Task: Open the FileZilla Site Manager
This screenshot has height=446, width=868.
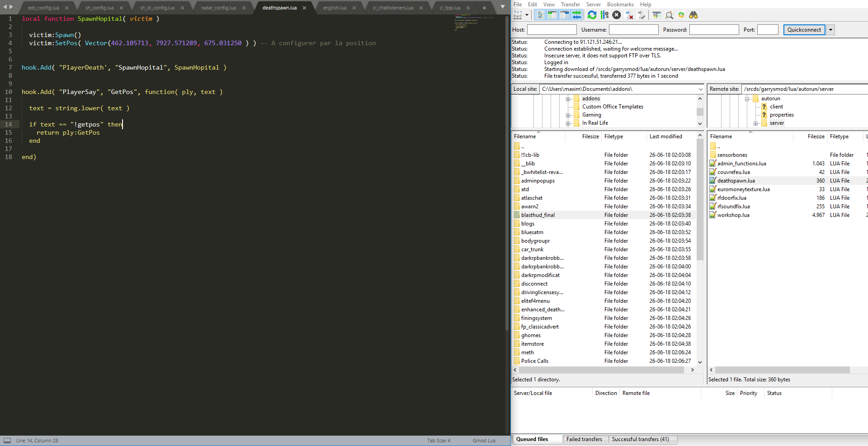Action: 518,15
